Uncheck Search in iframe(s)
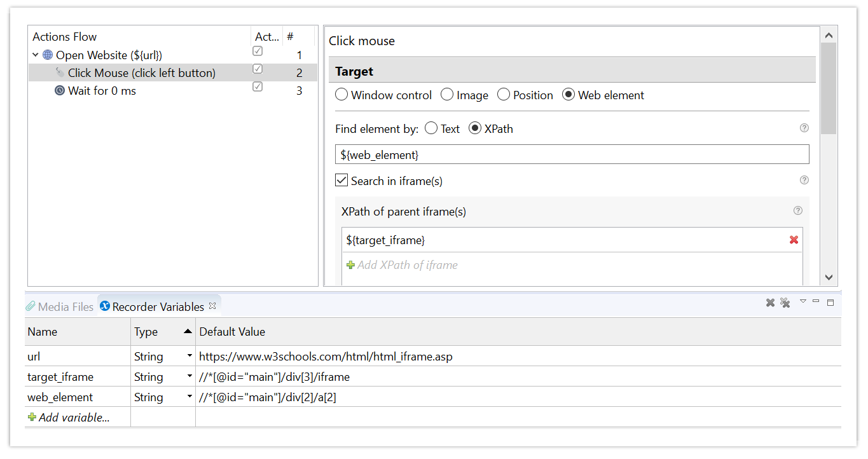This screenshot has height=459, width=868. pyautogui.click(x=341, y=181)
